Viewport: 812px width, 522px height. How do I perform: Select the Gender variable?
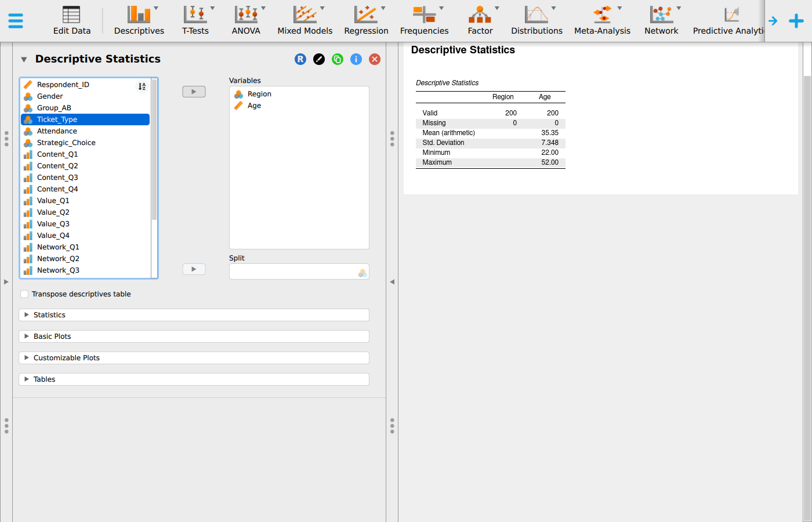click(x=85, y=96)
